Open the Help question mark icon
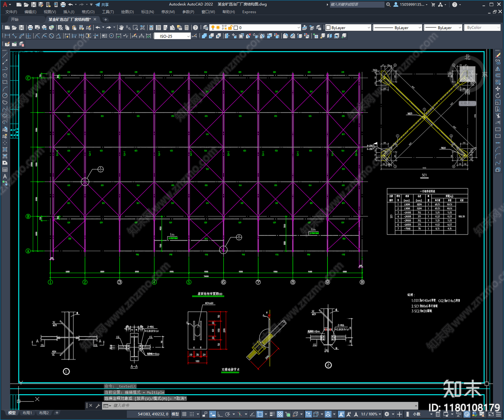 [196, 28]
